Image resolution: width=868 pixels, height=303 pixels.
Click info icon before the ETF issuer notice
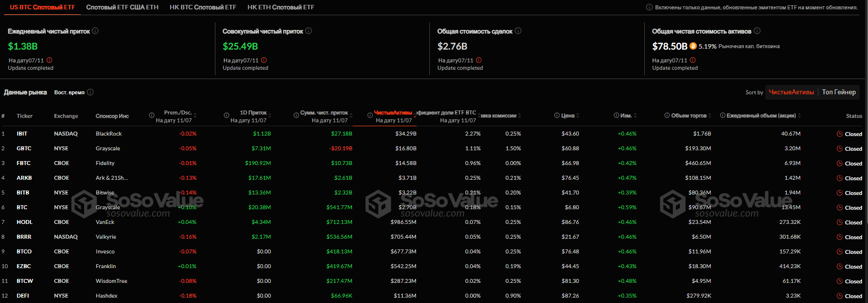[649, 7]
